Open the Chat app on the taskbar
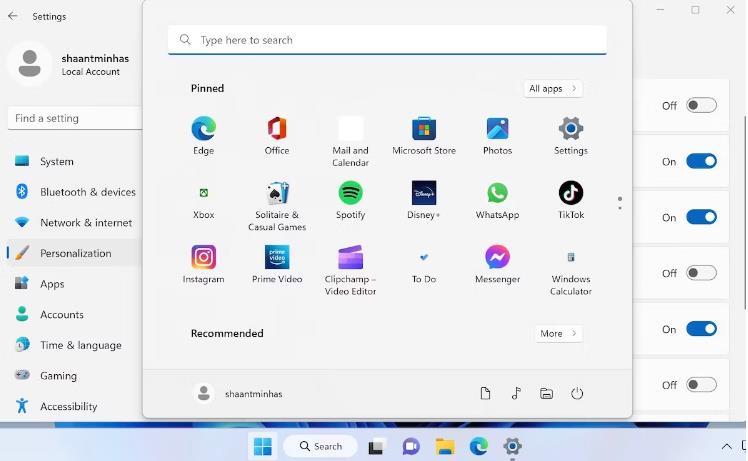Viewport: 748px width, 461px height. (411, 447)
